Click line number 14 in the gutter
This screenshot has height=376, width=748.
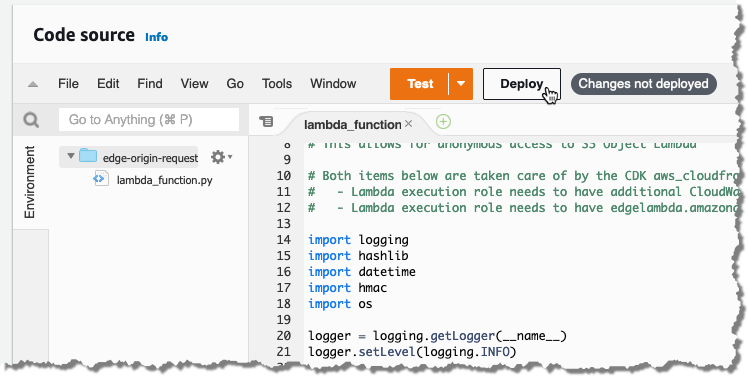coord(283,240)
